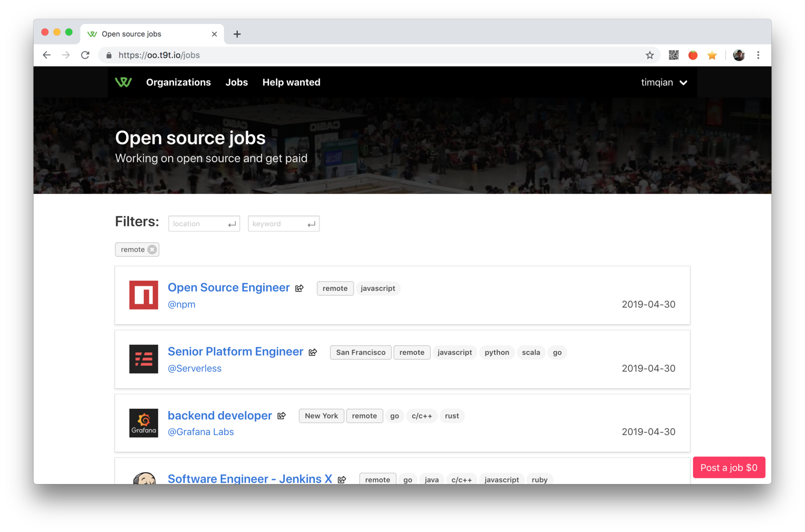Click New York tag on Grafana job
Image resolution: width=805 pixels, height=532 pixels.
point(321,416)
